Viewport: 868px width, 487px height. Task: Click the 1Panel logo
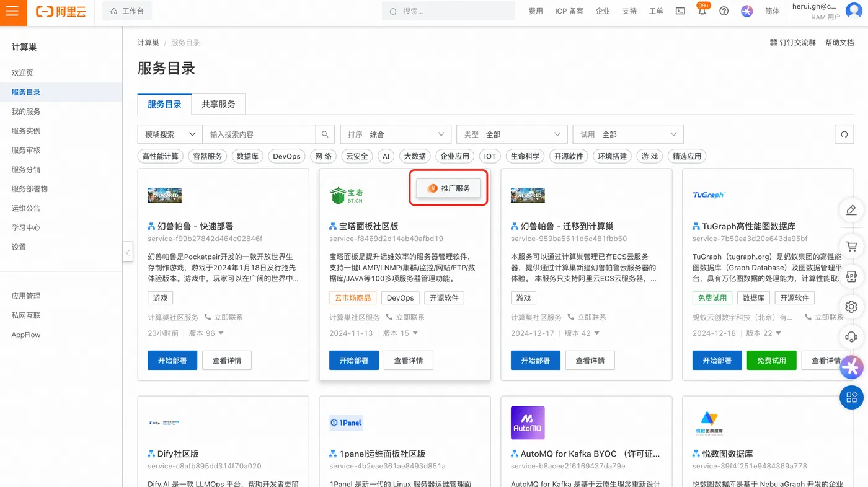346,423
